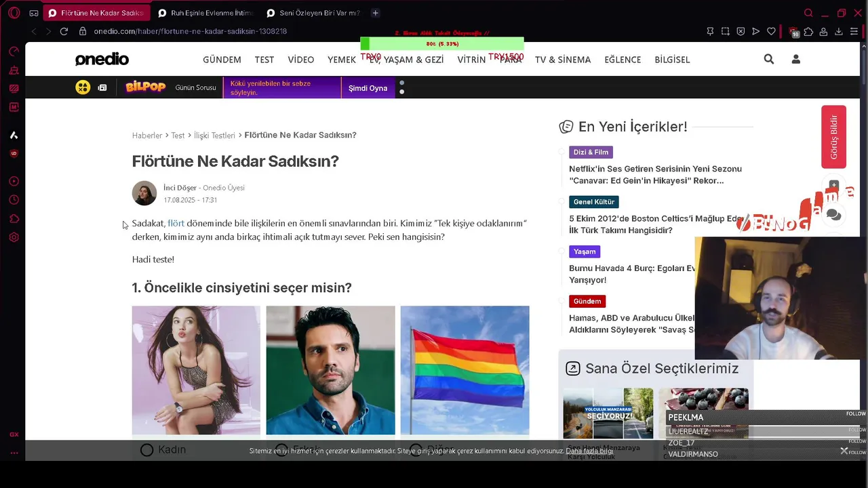This screenshot has height=488, width=868.
Task: Close the cookie notice with the X
Action: coord(844,451)
